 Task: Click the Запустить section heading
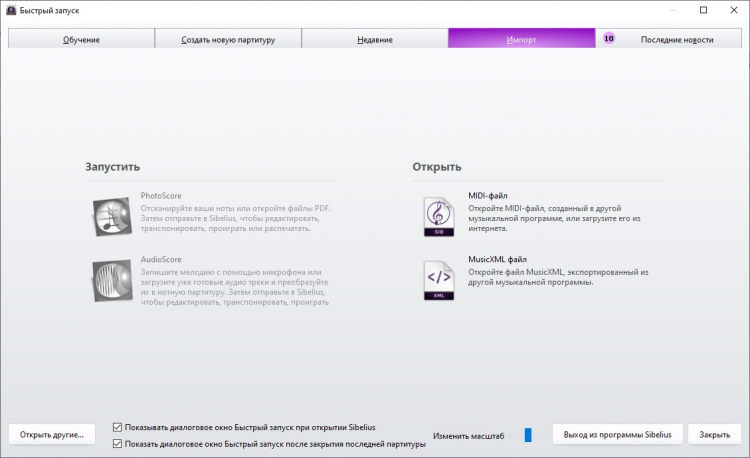coord(112,167)
